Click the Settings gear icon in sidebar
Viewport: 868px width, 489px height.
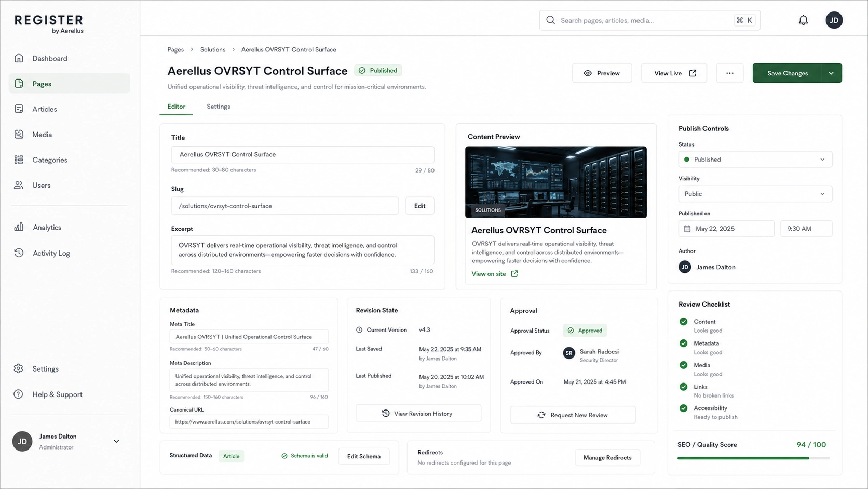click(19, 368)
